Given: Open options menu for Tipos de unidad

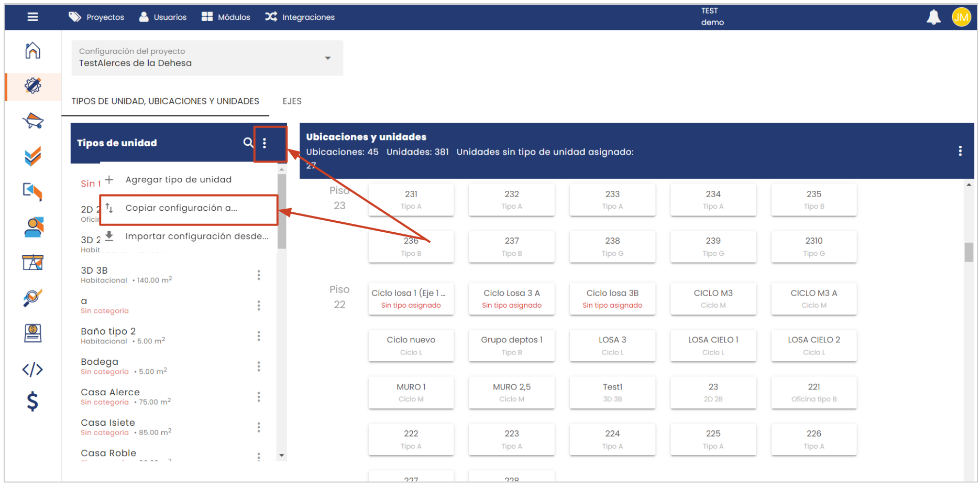Looking at the screenshot, I should pos(265,143).
